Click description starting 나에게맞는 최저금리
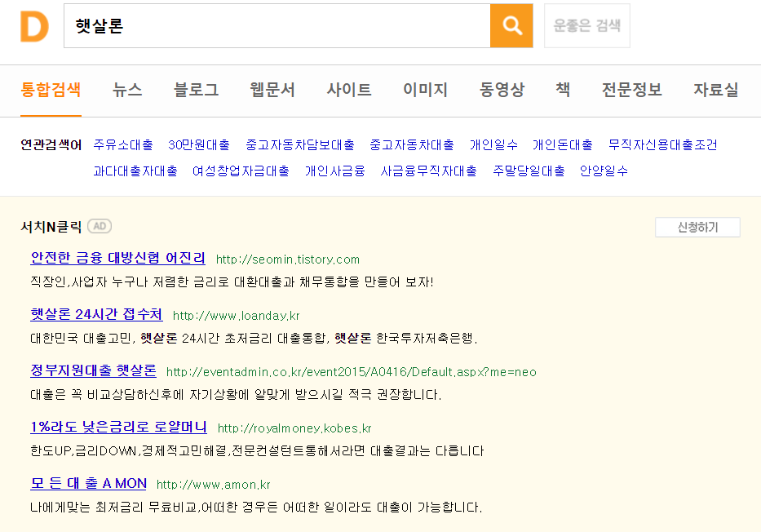This screenshot has width=761, height=532. (x=256, y=508)
